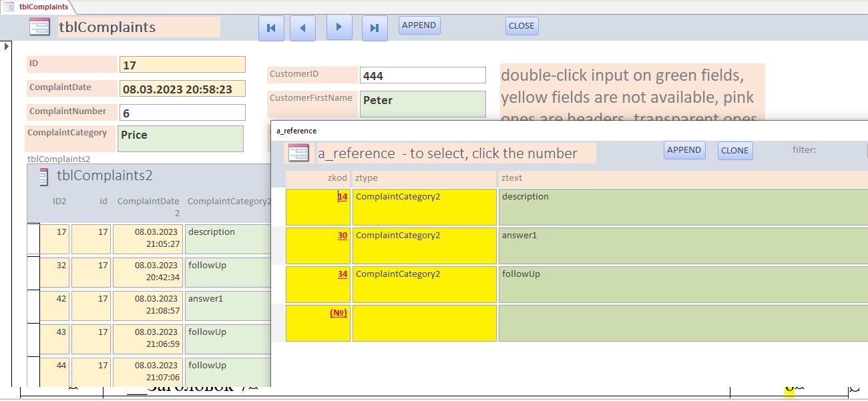Select the row selector for ID2 32

[x=33, y=274]
